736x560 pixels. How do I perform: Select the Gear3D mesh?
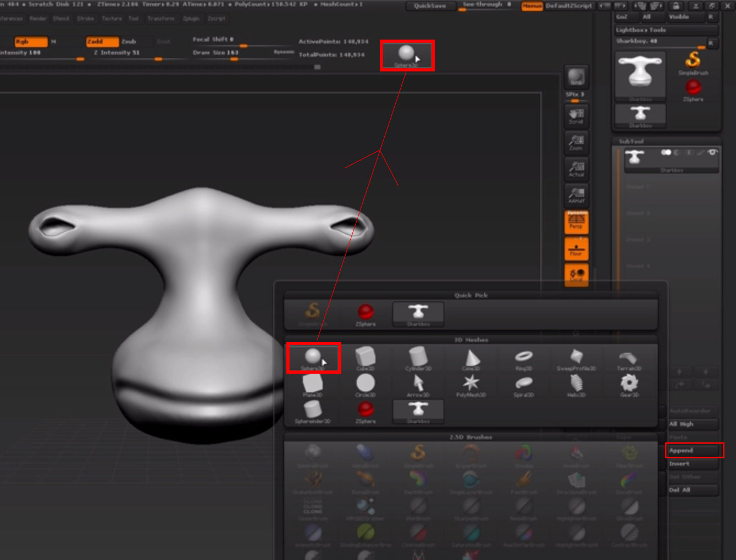pyautogui.click(x=629, y=384)
